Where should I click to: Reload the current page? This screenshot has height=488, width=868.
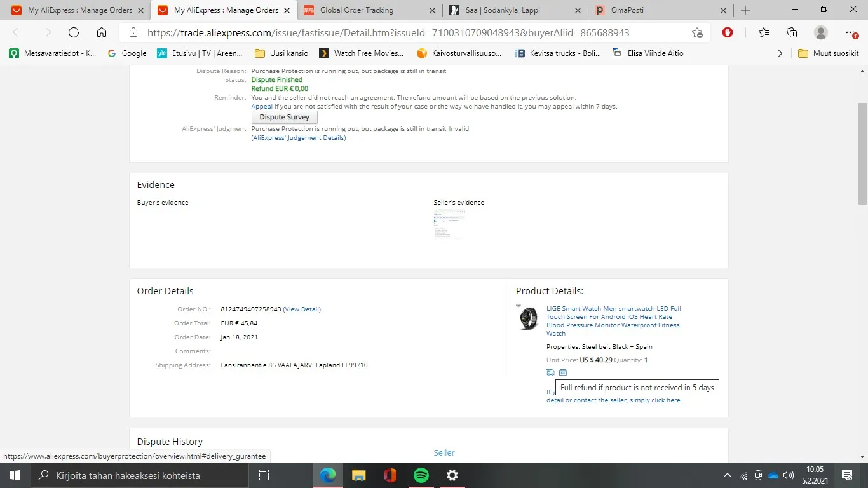pyautogui.click(x=74, y=32)
